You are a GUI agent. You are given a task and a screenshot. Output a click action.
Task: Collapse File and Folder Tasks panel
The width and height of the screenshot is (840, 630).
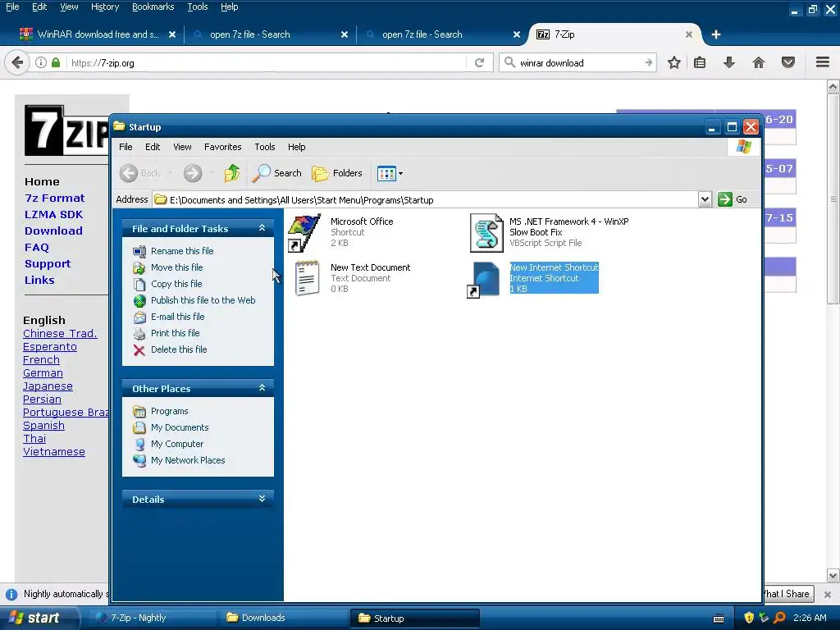[x=262, y=228]
